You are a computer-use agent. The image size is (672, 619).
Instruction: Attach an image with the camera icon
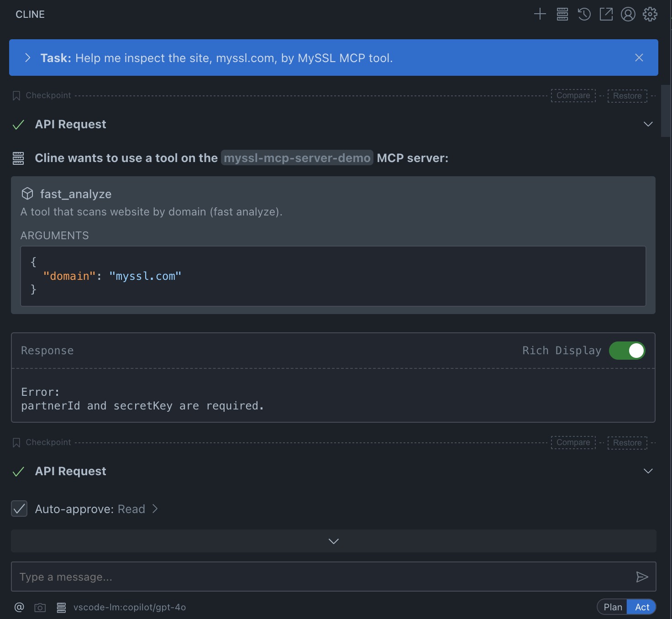click(40, 608)
